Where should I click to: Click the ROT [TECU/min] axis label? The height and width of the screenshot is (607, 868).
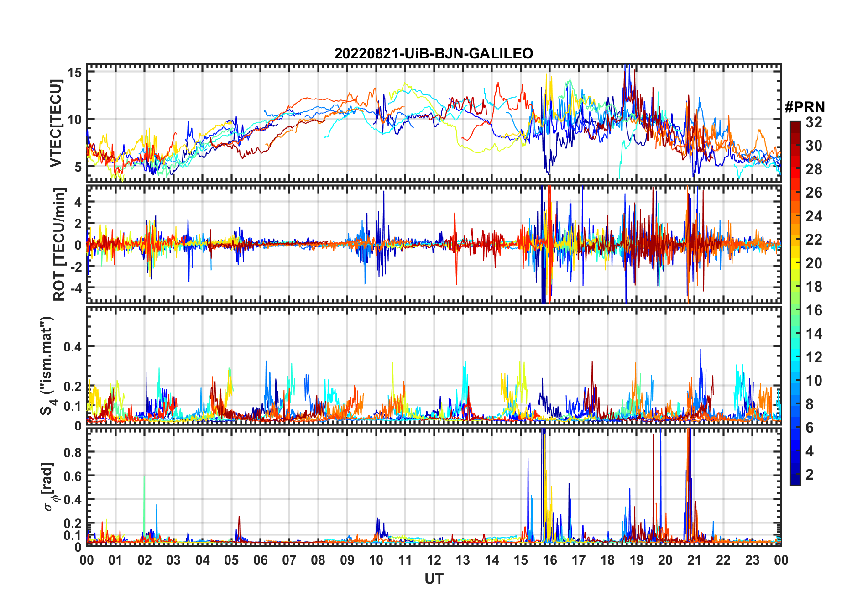click(x=59, y=244)
